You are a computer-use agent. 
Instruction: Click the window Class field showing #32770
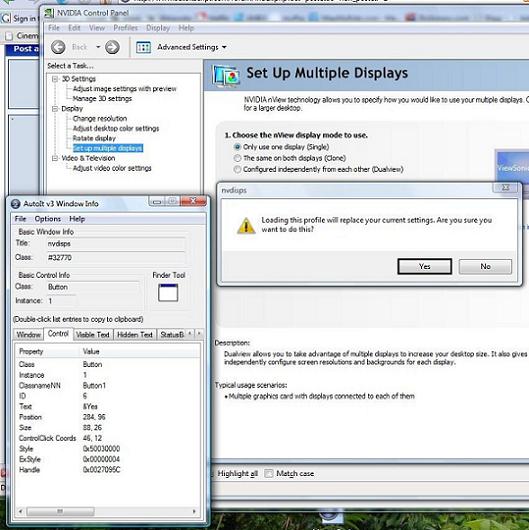pos(116,258)
